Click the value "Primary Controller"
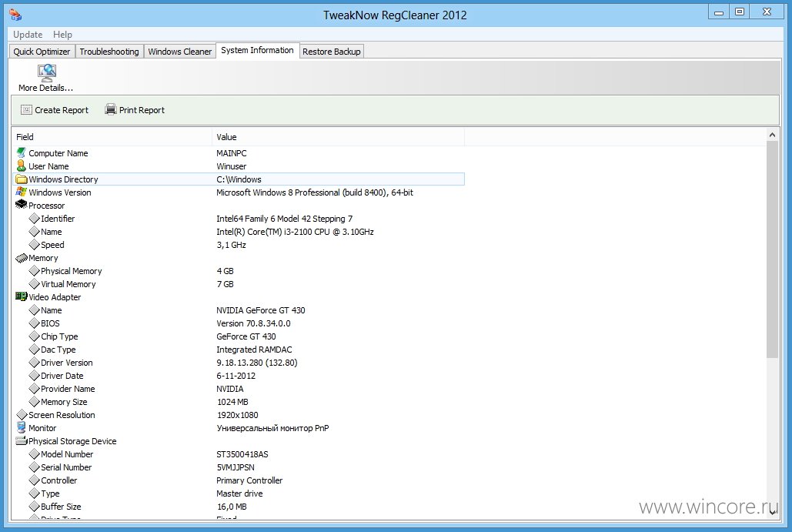This screenshot has height=532, width=792. [x=249, y=480]
